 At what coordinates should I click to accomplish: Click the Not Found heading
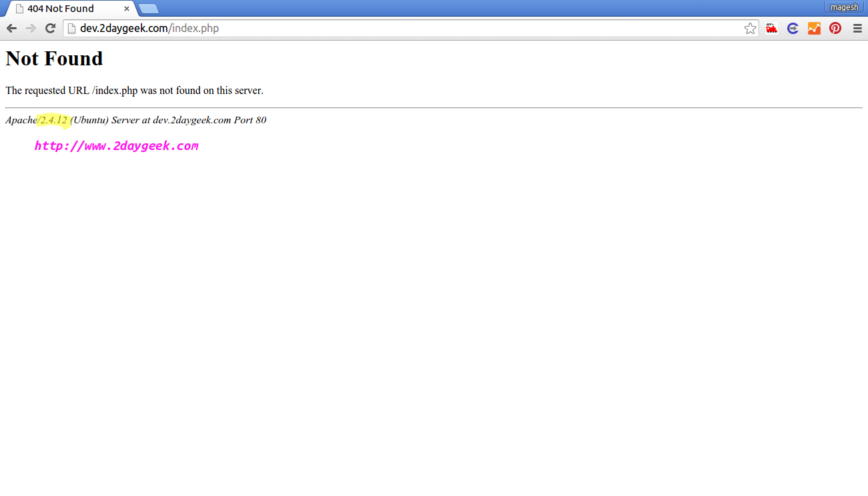pyautogui.click(x=54, y=59)
